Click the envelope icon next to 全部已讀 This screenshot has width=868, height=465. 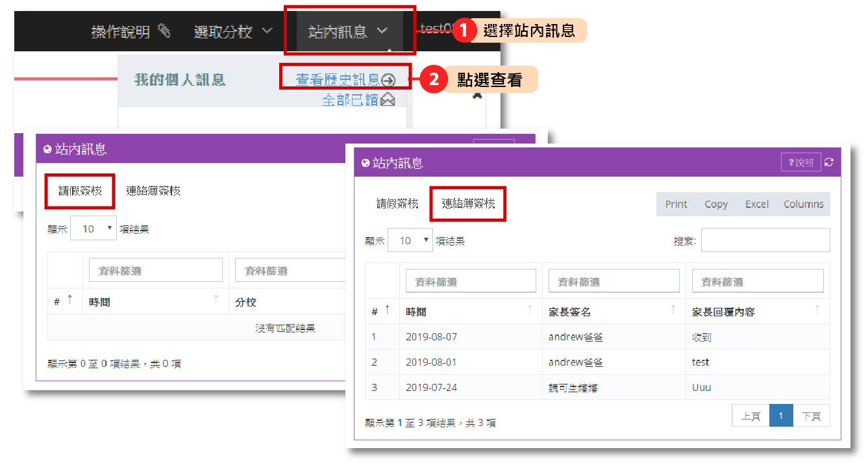[x=388, y=100]
